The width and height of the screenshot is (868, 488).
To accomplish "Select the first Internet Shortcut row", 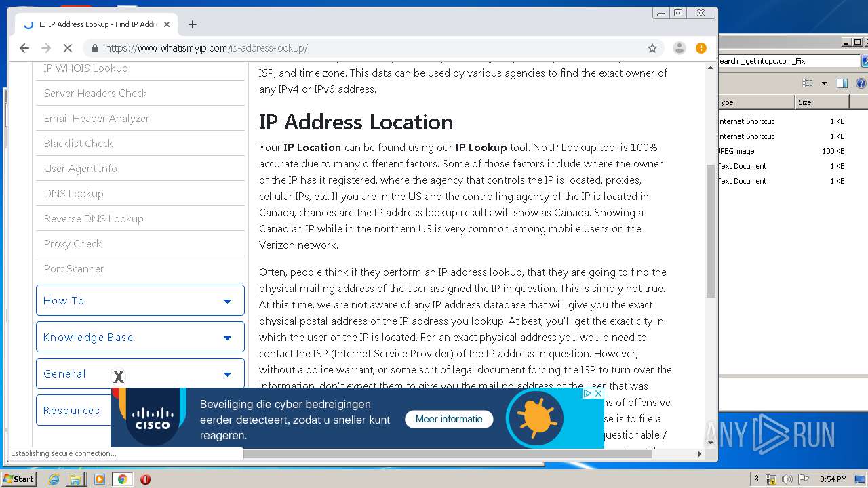I will coord(781,121).
